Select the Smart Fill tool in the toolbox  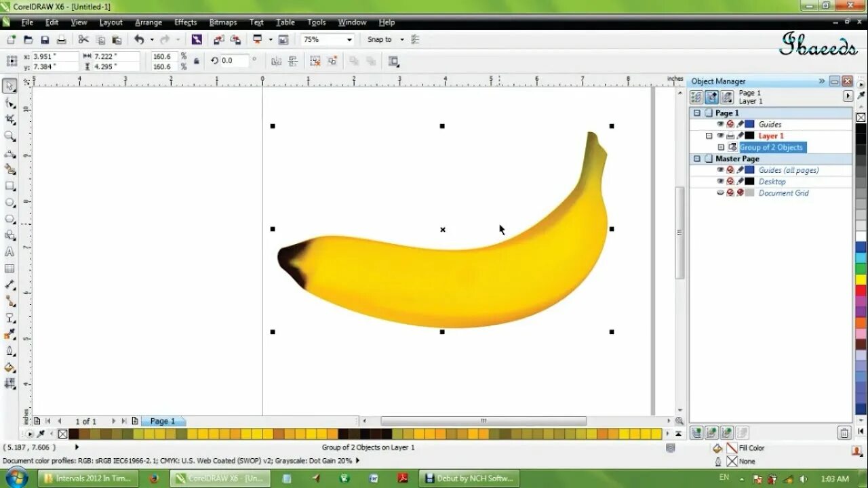coord(9,169)
